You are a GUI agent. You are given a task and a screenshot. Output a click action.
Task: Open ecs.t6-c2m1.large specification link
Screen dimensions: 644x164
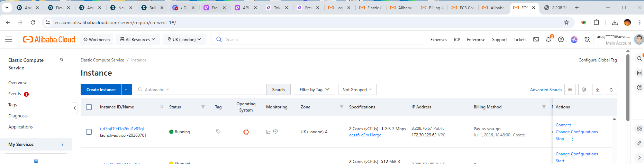pyautogui.click(x=365, y=135)
